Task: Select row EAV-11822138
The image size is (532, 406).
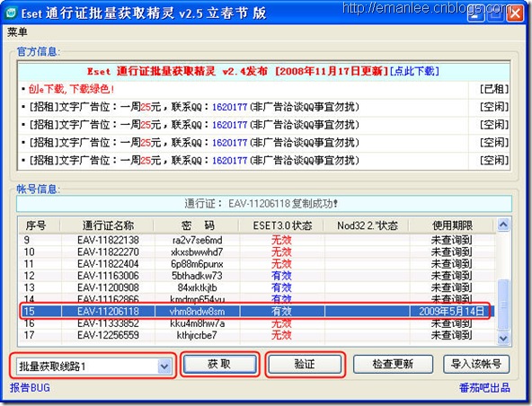Action: [257, 240]
